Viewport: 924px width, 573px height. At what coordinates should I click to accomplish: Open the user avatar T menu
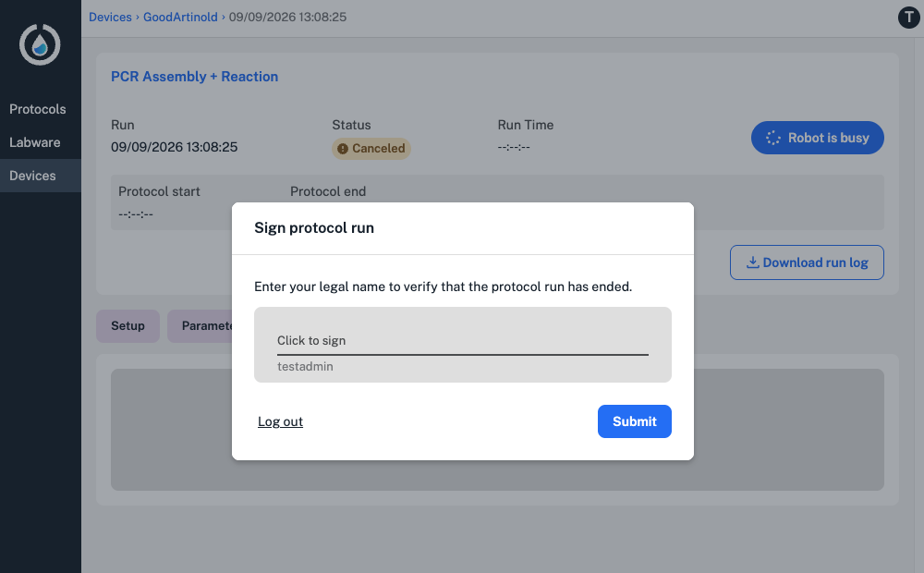pos(908,17)
